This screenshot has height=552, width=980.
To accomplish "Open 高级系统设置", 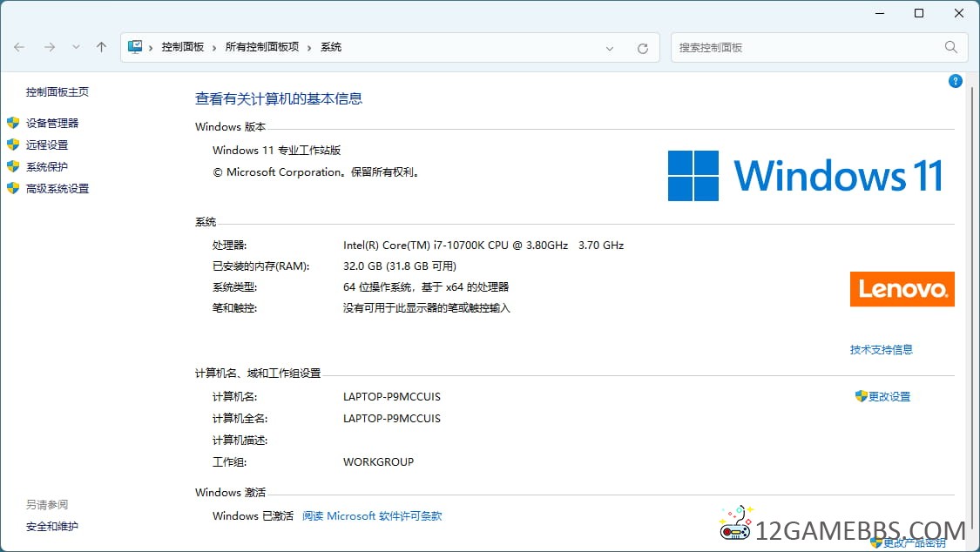I will click(57, 189).
